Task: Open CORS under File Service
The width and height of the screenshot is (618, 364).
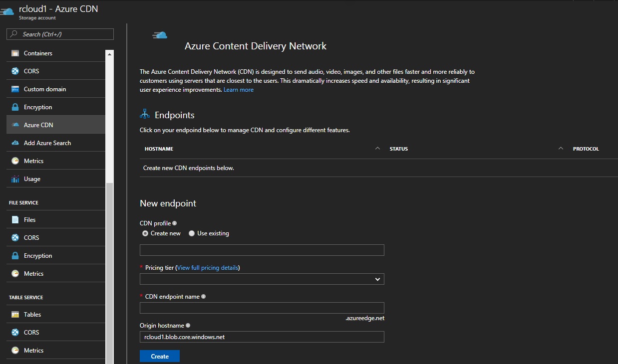Action: [31, 238]
